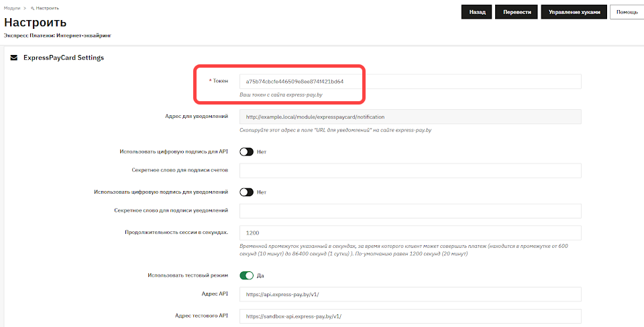This screenshot has width=644, height=327.
Task: Click the envelope icon beside ExpressPayCard Settings
Action: click(x=14, y=58)
